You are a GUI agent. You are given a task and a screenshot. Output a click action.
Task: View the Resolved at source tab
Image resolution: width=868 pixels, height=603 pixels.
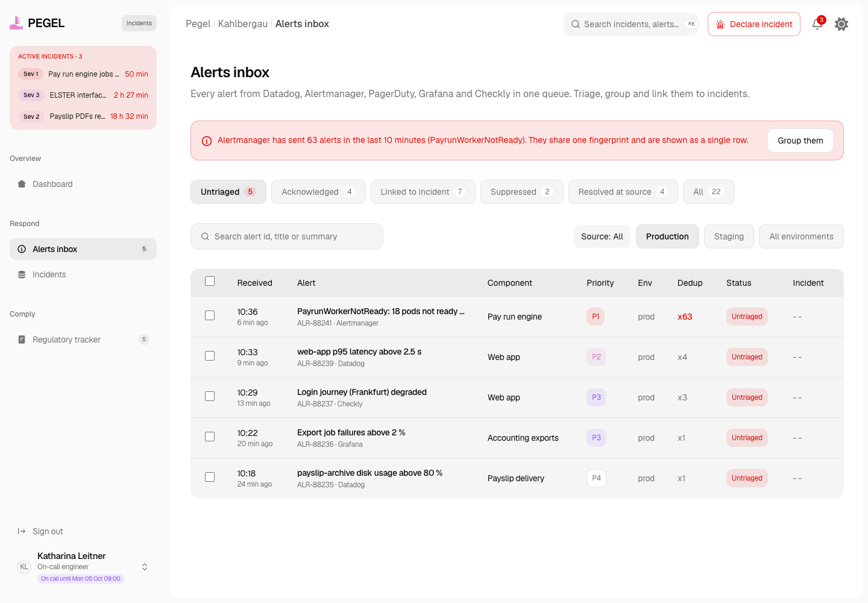pos(623,192)
